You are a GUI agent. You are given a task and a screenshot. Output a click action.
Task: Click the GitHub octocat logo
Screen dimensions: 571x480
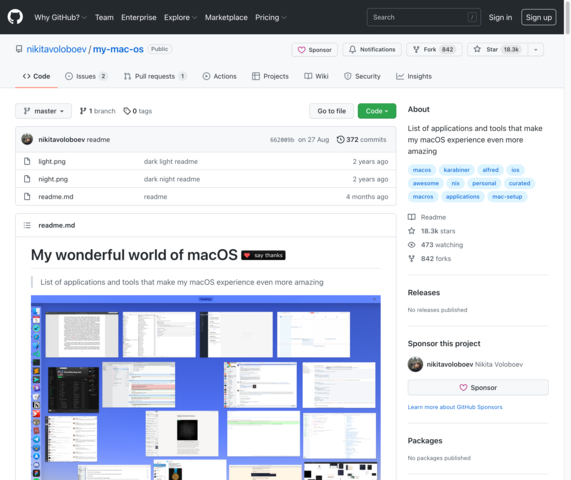coord(15,17)
